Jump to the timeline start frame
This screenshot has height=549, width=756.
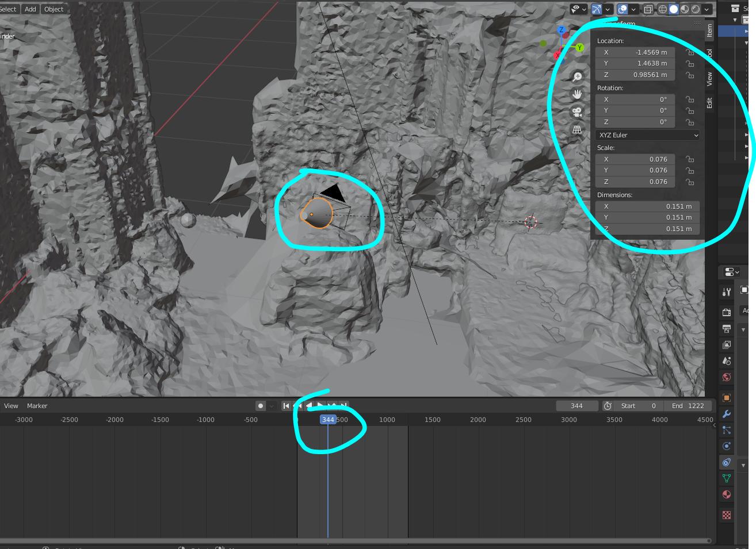coord(286,406)
